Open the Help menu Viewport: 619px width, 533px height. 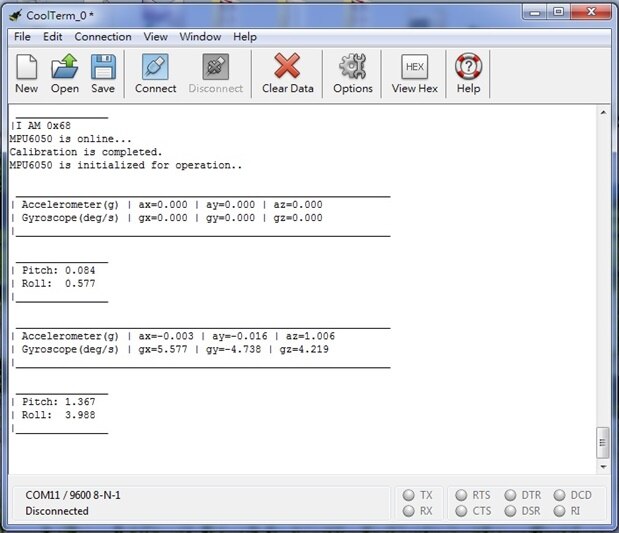245,37
